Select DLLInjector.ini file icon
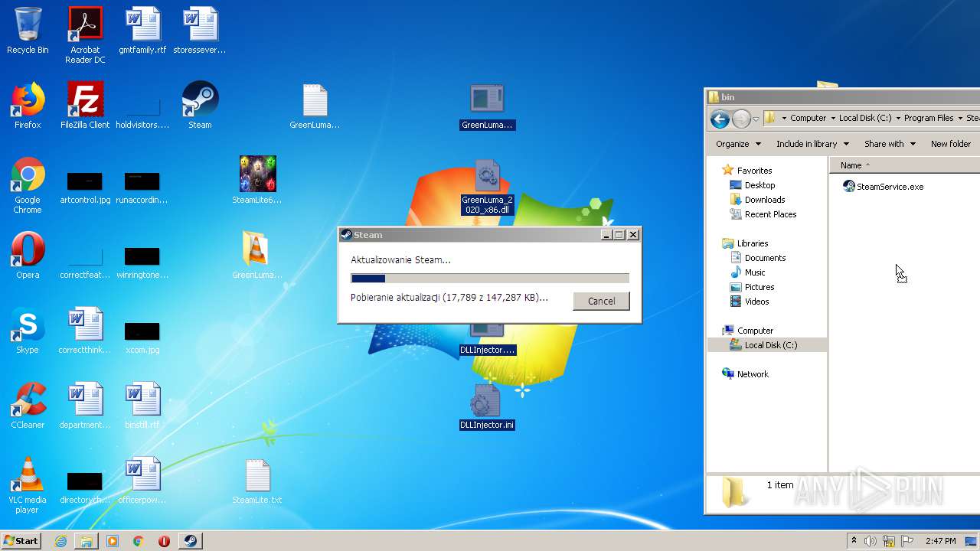 (x=487, y=406)
